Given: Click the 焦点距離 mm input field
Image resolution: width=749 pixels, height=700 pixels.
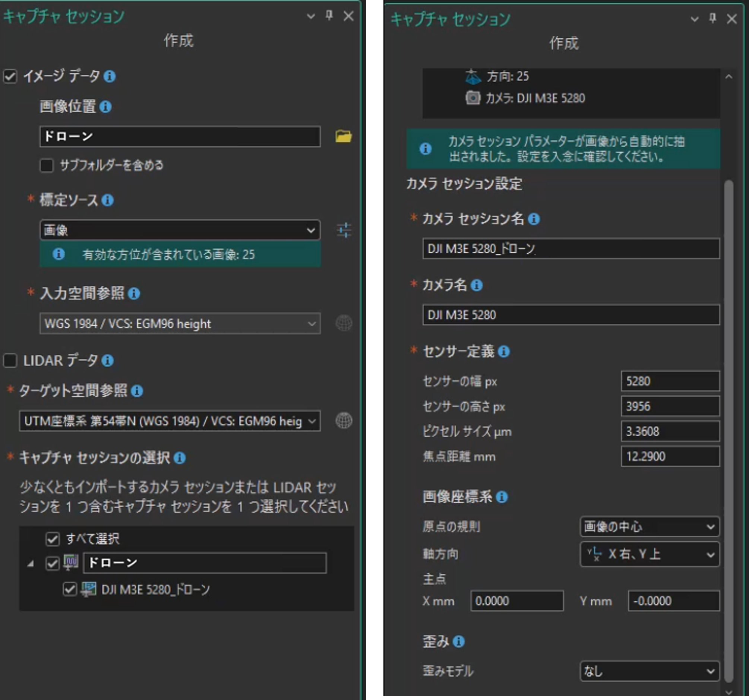Looking at the screenshot, I should tap(670, 457).
